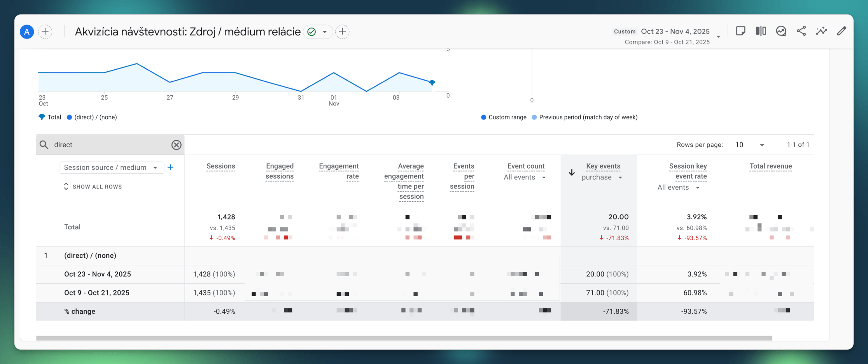This screenshot has width=868, height=364.
Task: Open the Insights sparkline icon
Action: (x=821, y=31)
